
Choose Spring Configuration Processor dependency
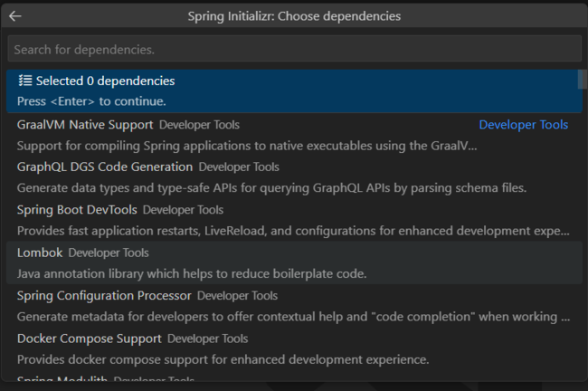pos(104,295)
